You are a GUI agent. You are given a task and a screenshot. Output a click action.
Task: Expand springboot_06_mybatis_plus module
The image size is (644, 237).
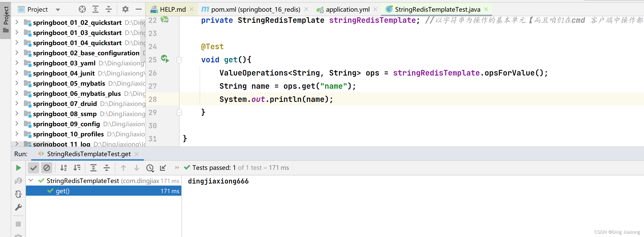(x=17, y=93)
